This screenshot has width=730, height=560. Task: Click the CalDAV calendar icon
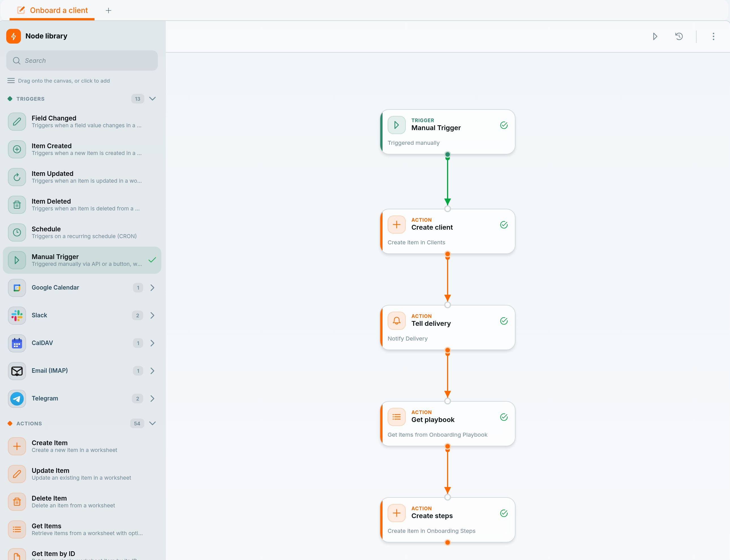(x=17, y=343)
